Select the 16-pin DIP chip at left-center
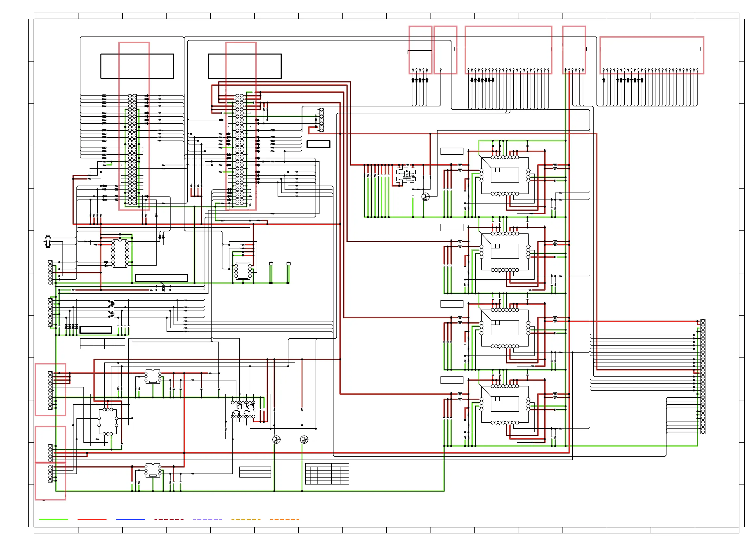The image size is (754, 560). pos(120,253)
